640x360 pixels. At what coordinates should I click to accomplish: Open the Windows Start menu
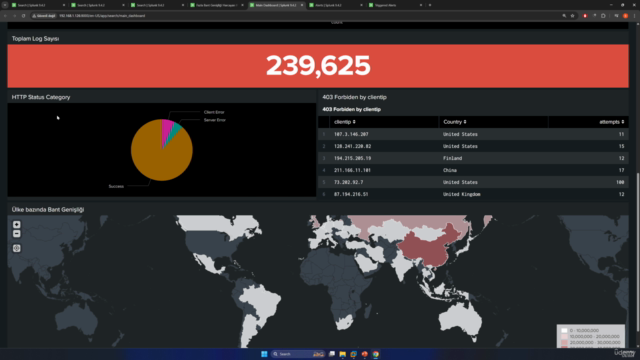tap(264, 354)
